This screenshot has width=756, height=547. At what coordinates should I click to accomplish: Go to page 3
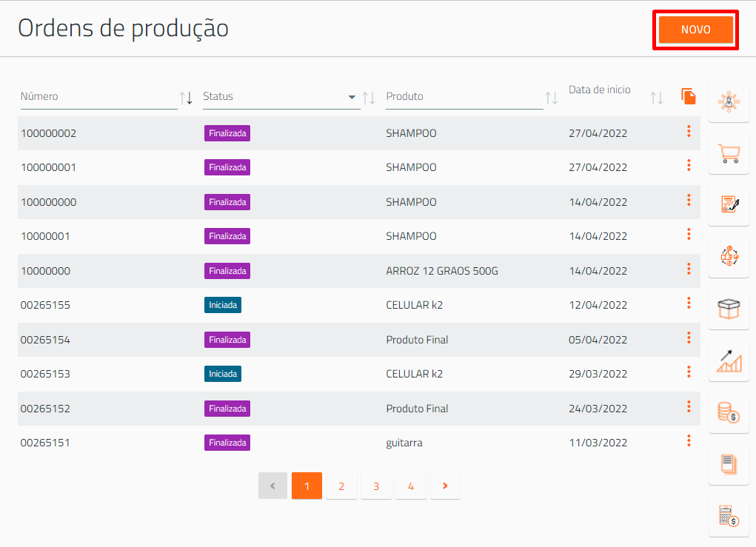click(x=376, y=486)
